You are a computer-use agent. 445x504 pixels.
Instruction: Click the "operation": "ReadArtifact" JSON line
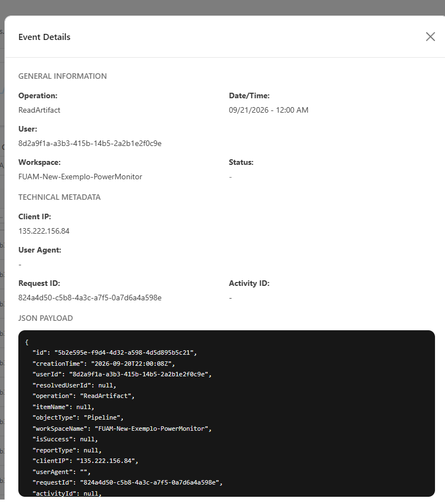(x=83, y=396)
